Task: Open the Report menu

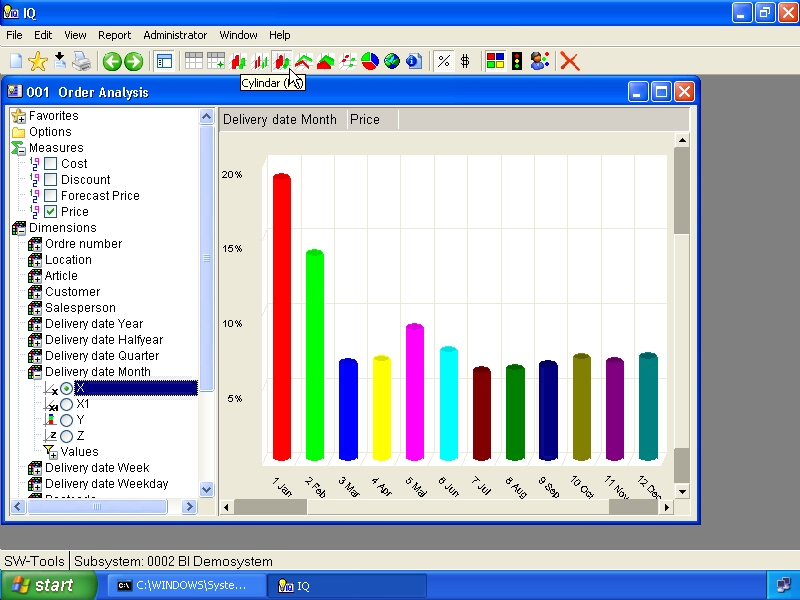Action: (114, 35)
